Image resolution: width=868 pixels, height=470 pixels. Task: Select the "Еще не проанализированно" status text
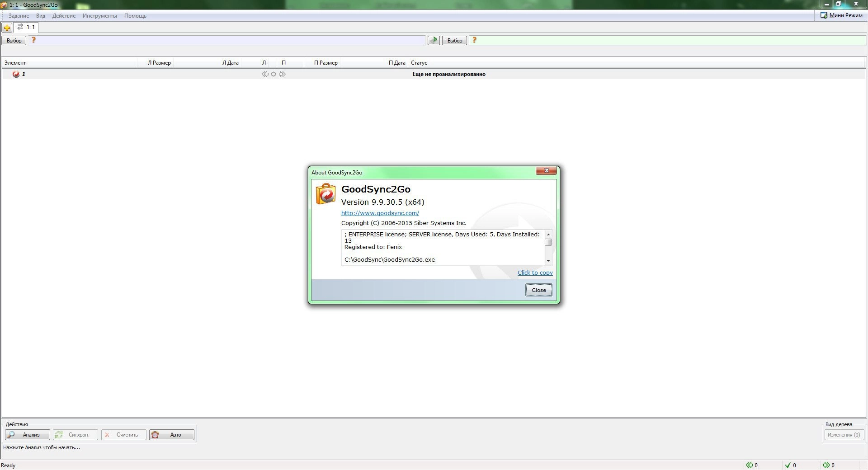(449, 74)
